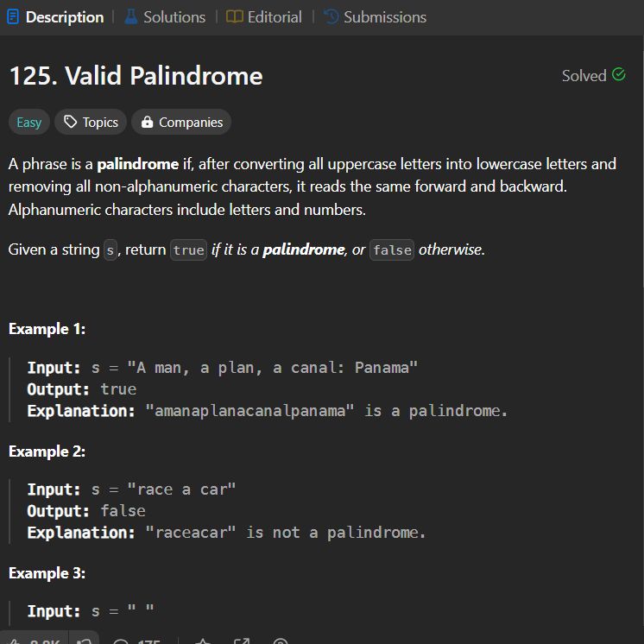Upvote the problem with thumbs-up button

click(x=34, y=640)
